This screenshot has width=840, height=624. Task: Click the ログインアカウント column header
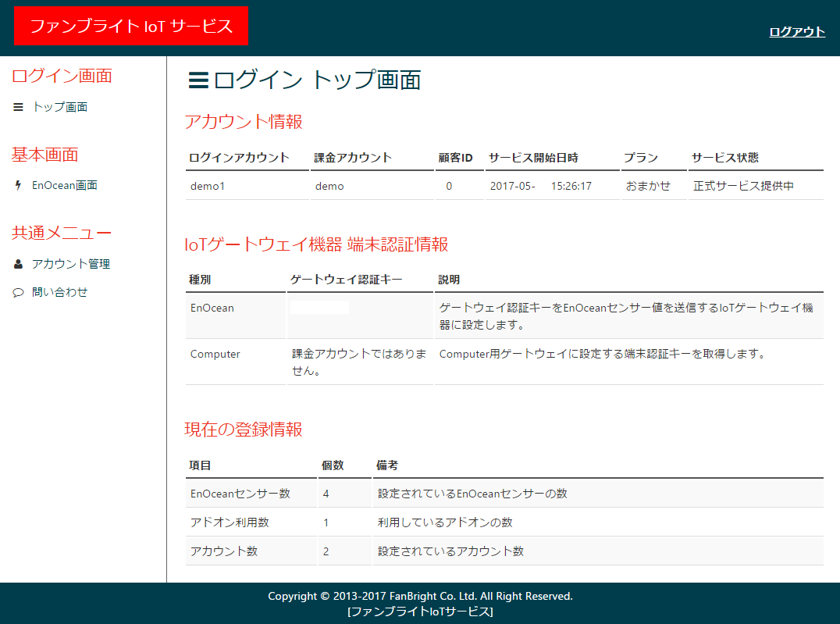click(239, 158)
